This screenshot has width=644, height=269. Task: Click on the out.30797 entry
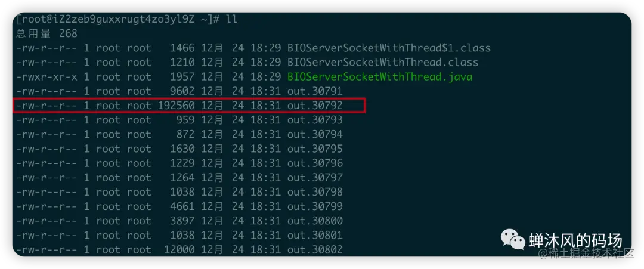coord(315,177)
